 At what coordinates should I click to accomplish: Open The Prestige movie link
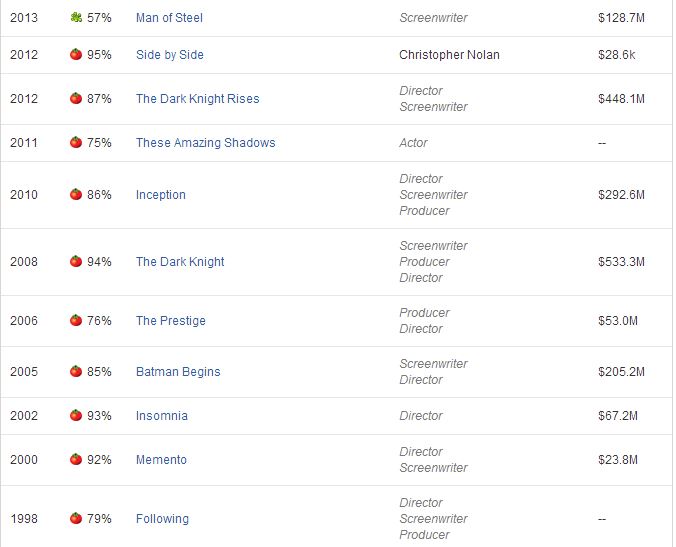tap(170, 320)
